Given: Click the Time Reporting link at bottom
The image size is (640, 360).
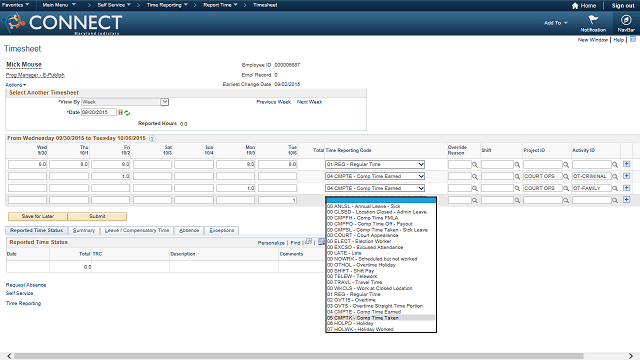Looking at the screenshot, I should 23,303.
